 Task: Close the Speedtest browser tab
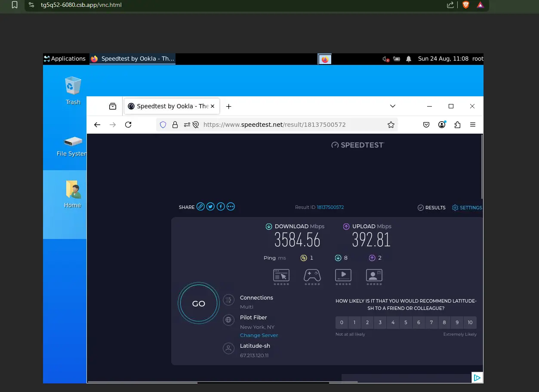(213, 106)
